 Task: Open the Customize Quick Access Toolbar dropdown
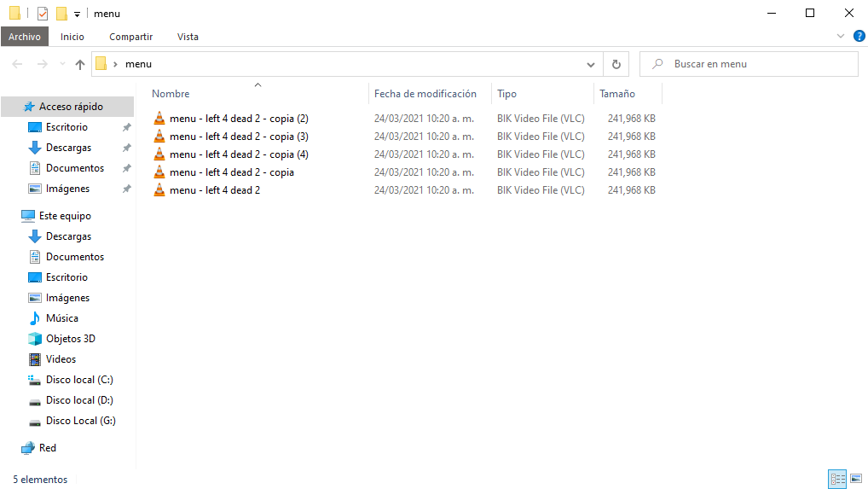[77, 14]
